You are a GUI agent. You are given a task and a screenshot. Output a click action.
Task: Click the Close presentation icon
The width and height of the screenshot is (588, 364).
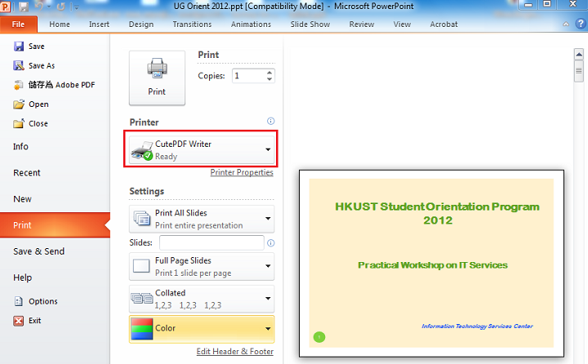(x=19, y=124)
